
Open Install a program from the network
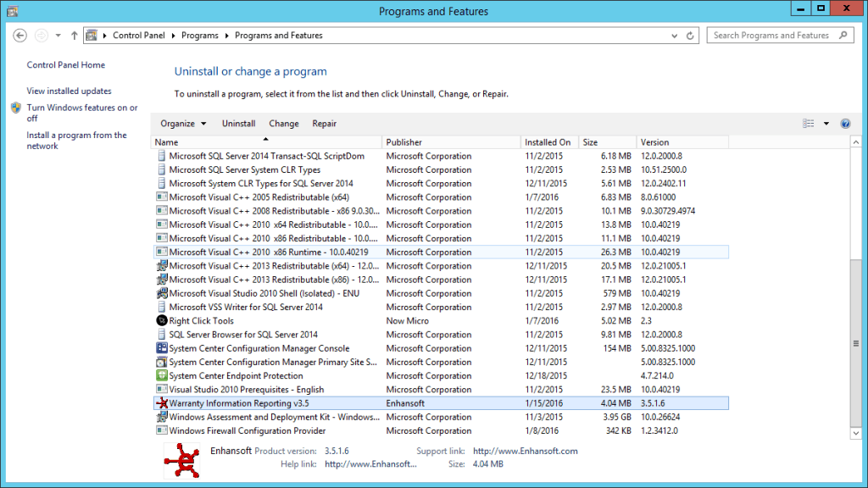[x=76, y=141]
